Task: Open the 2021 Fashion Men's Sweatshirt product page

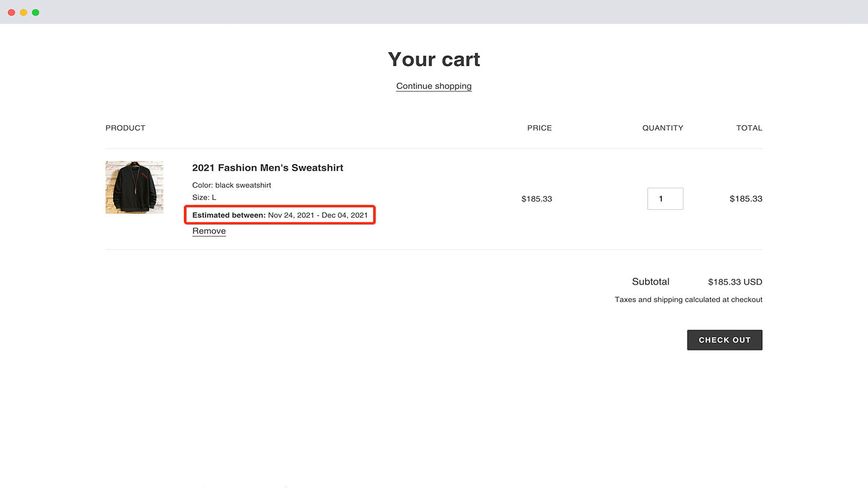Action: pos(267,168)
